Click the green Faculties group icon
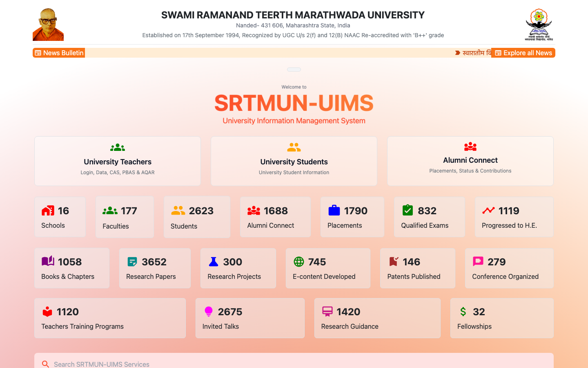This screenshot has width=588, height=368. pos(110,211)
